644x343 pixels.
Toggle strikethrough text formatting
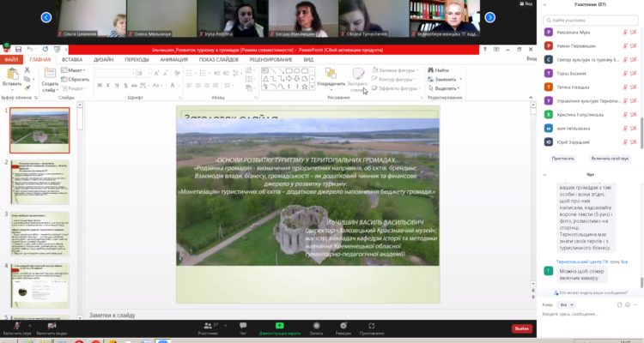point(134,86)
